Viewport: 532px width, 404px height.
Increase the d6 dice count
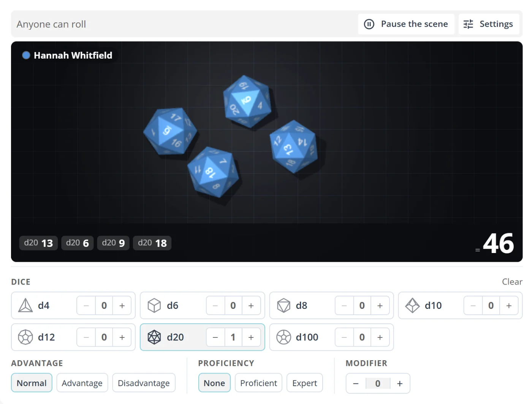[251, 305]
